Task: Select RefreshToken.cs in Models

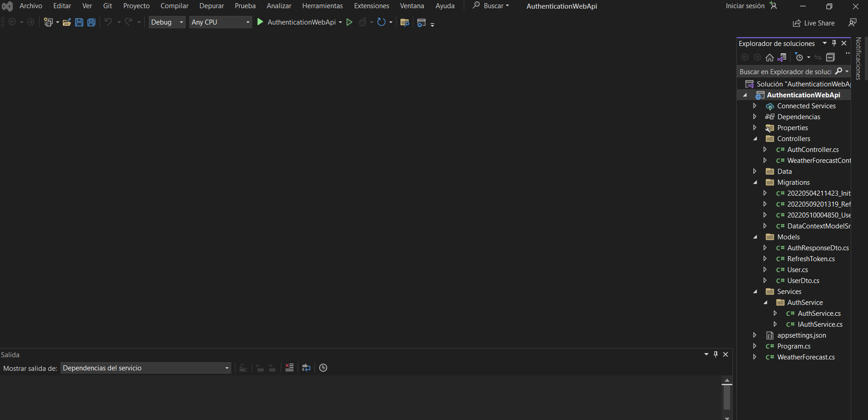Action: (x=811, y=259)
